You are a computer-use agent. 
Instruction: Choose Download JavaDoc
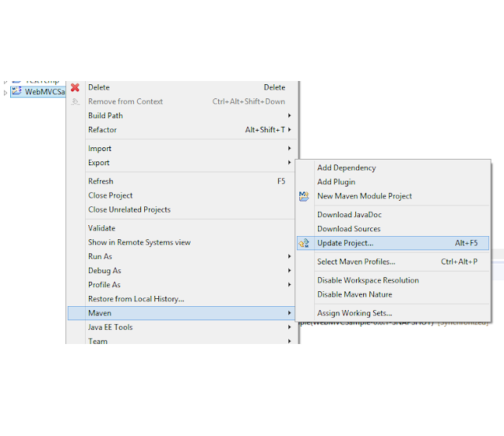coord(393,215)
